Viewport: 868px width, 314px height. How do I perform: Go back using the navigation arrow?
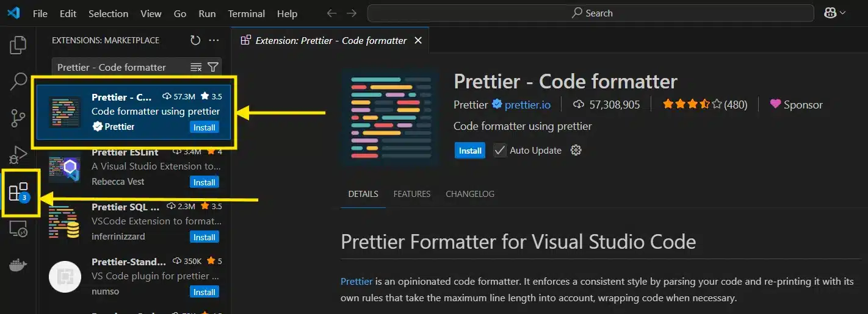[x=331, y=13]
